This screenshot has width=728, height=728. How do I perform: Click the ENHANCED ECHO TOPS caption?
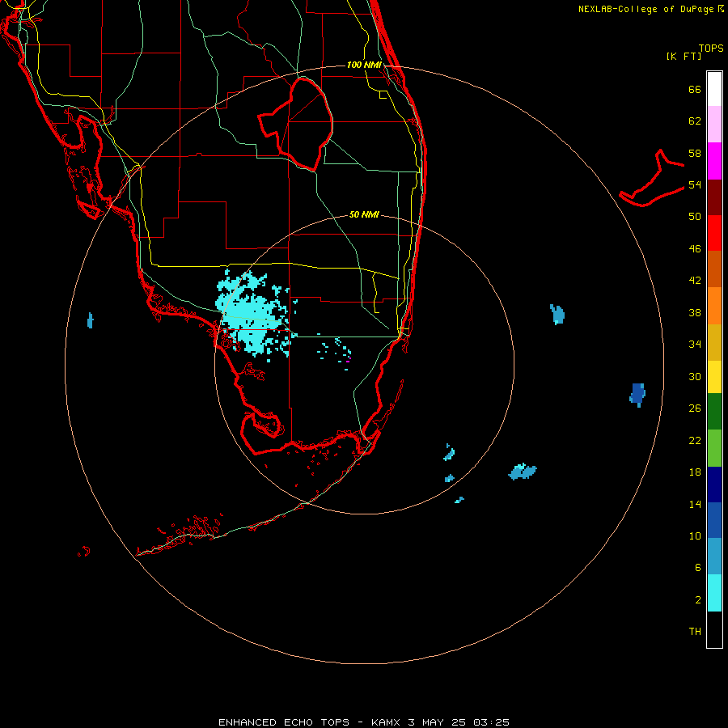[283, 722]
